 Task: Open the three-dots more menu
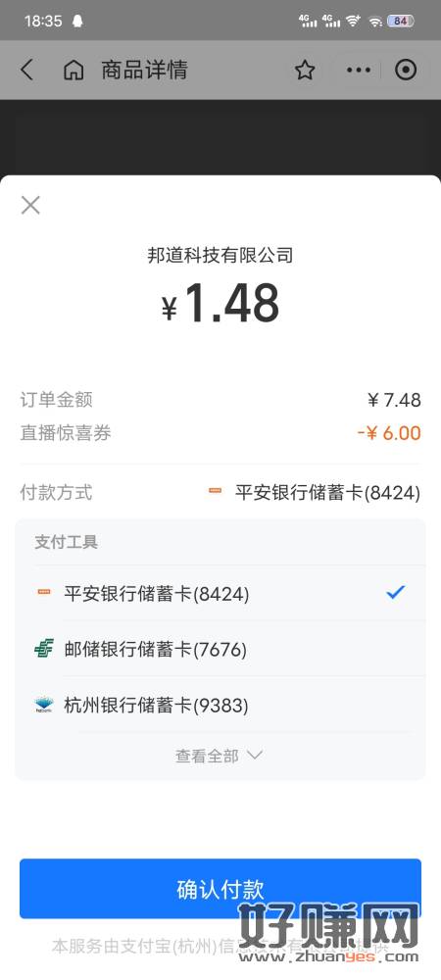pyautogui.click(x=359, y=70)
